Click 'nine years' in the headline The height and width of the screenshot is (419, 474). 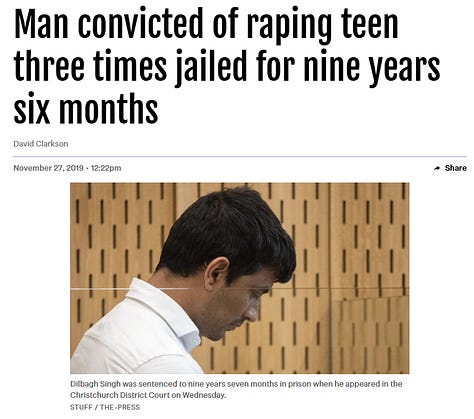click(x=371, y=65)
